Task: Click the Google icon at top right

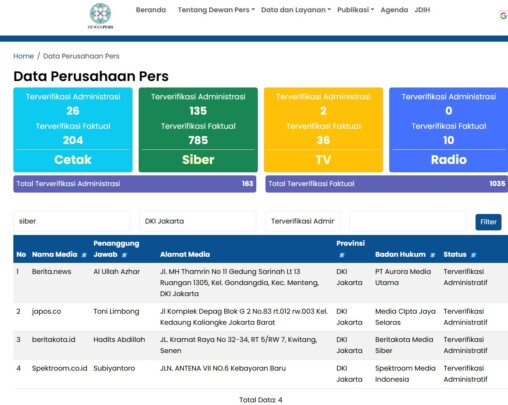Action: [x=503, y=16]
